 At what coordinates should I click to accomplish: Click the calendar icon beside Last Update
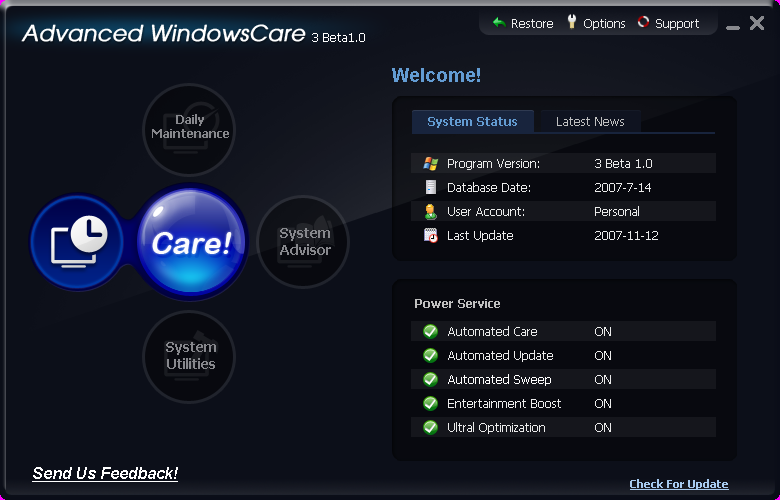point(430,235)
